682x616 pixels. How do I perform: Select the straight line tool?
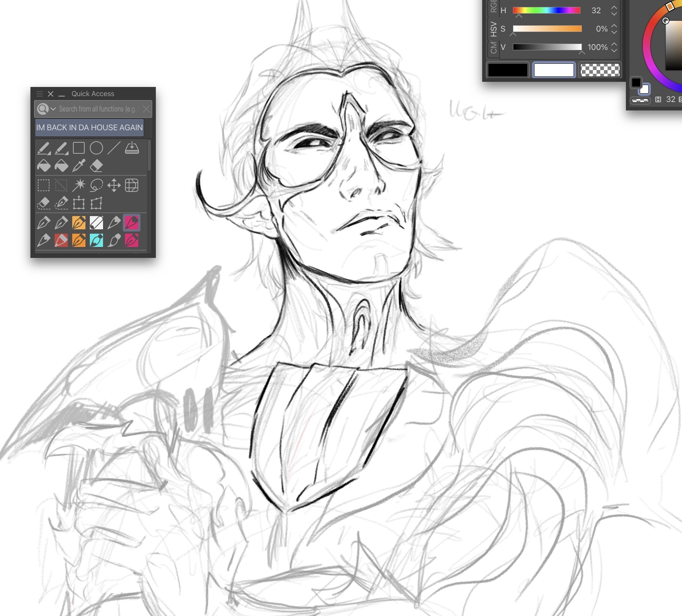pos(114,148)
